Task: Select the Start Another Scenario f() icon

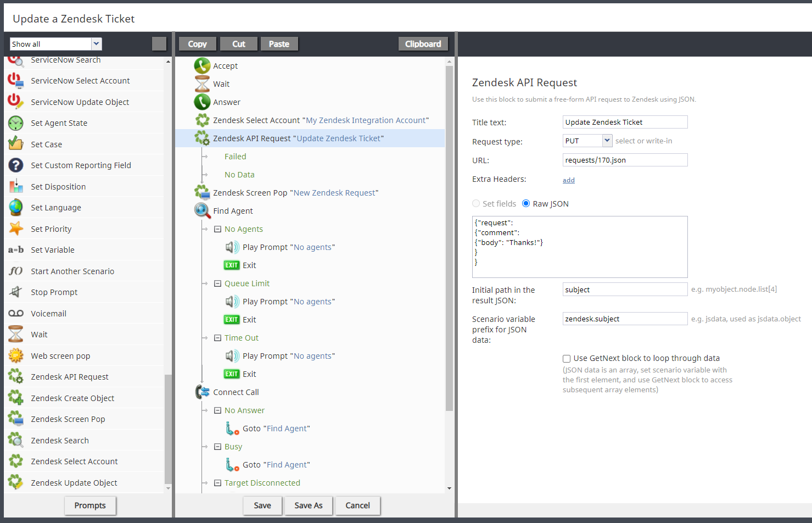Action: click(15, 271)
